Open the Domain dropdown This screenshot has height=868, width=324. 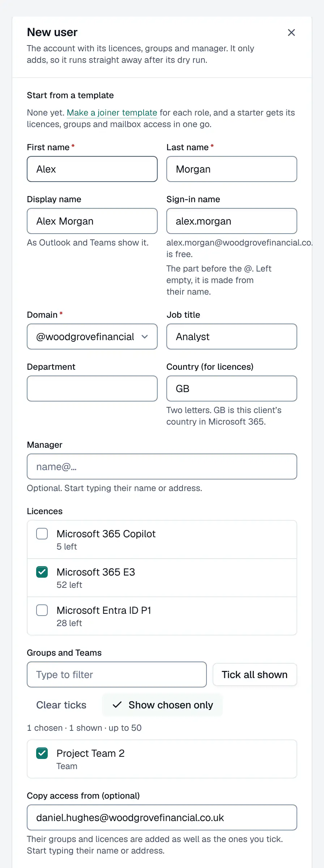(92, 337)
